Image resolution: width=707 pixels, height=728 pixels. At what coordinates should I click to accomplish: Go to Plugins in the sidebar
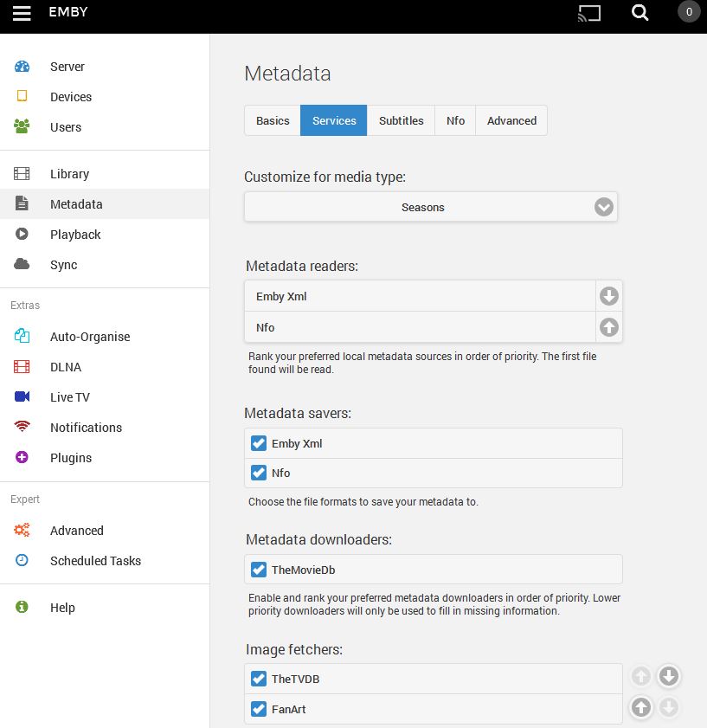[x=70, y=458]
